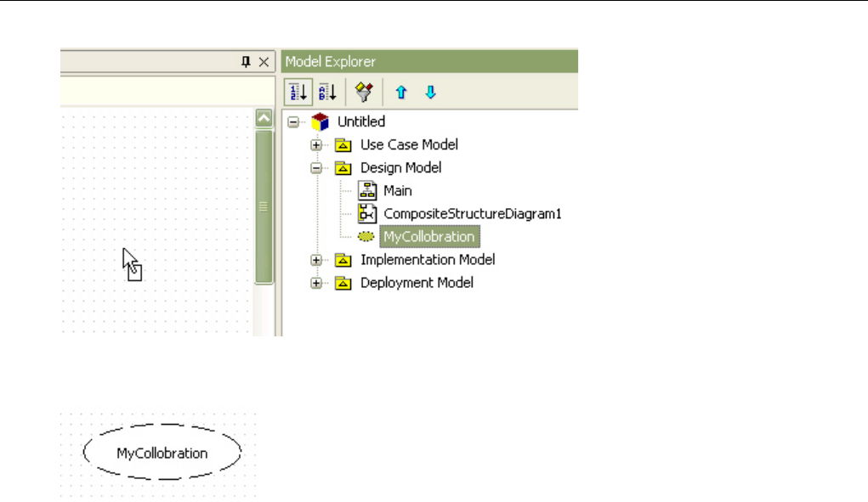Click the vertical scrollbar thumb of the diagram
This screenshot has height=502, width=868.
tap(264, 206)
